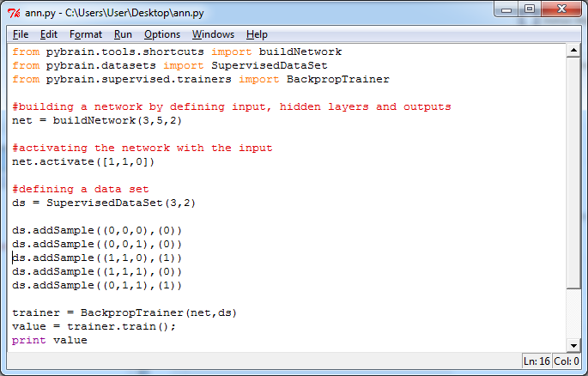Image resolution: width=588 pixels, height=376 pixels.
Task: Close the ann.py window
Action: 561,9
